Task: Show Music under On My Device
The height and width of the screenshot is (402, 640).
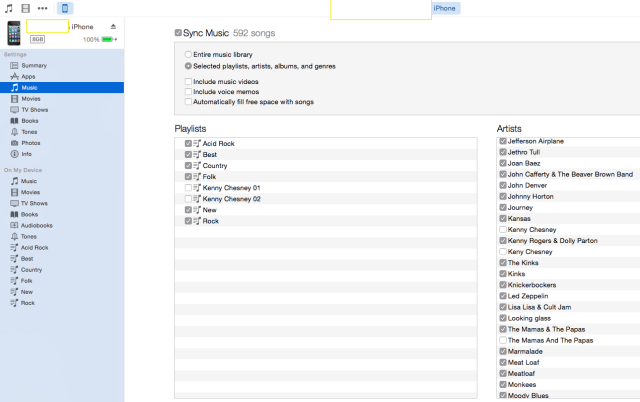Action: 62,181
